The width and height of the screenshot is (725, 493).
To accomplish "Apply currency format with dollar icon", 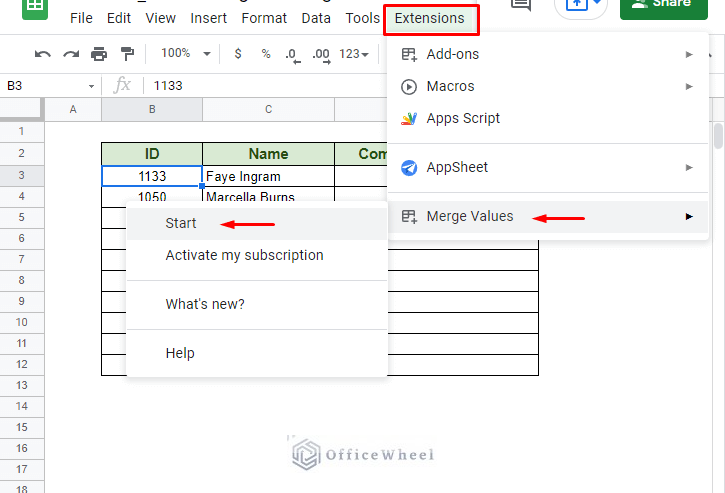I will (x=238, y=54).
